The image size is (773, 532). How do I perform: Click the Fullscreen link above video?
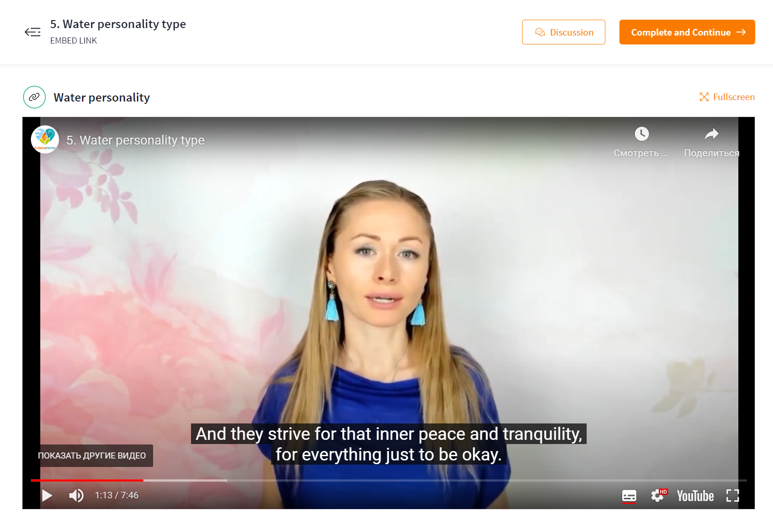point(727,97)
